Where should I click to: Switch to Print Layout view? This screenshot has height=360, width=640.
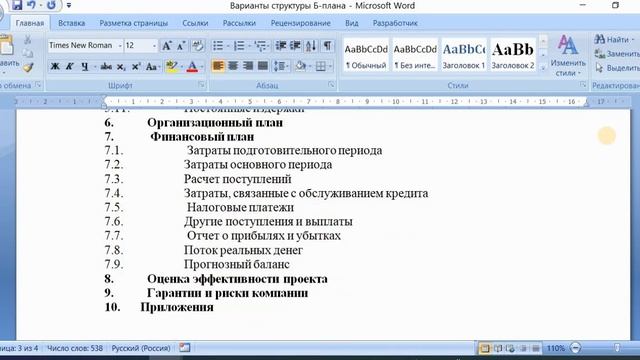click(484, 348)
